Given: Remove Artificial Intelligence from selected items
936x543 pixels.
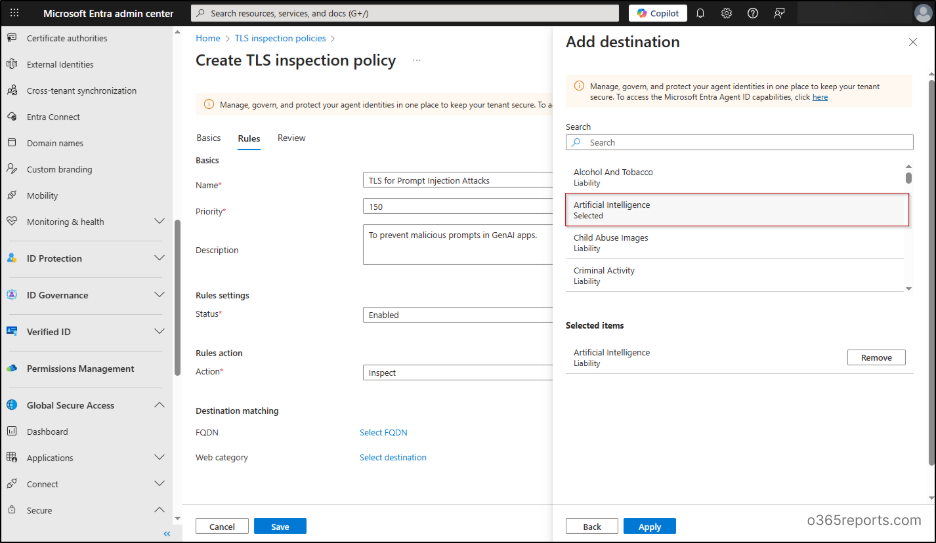Looking at the screenshot, I should tap(876, 357).
